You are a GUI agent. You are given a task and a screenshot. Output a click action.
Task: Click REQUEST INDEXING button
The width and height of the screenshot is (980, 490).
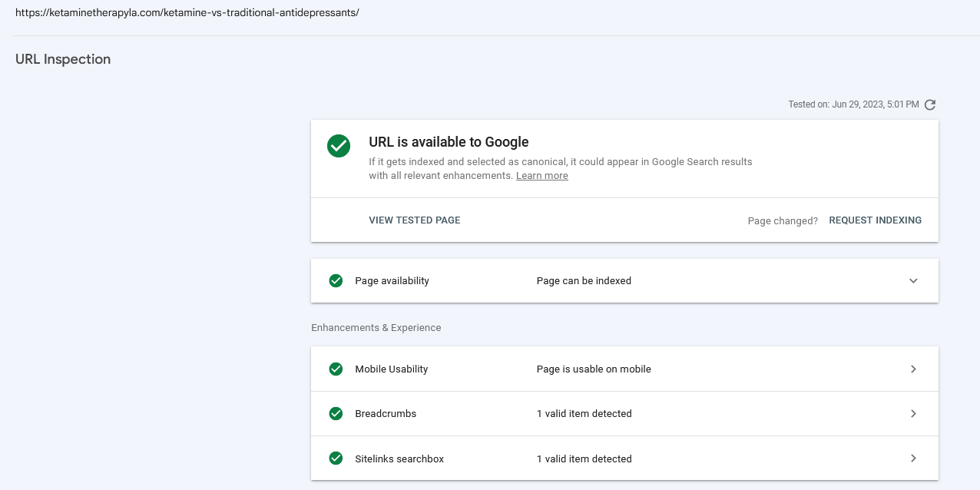tap(876, 220)
